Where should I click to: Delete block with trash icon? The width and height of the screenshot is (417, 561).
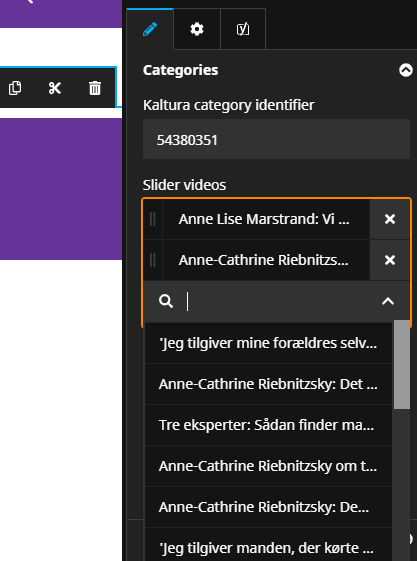coord(95,88)
